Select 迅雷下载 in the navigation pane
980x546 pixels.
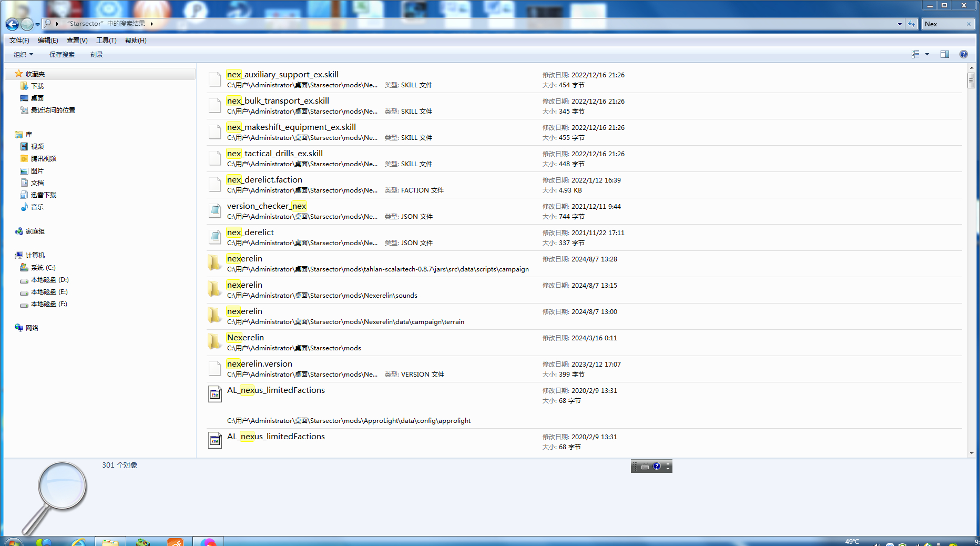coord(43,195)
